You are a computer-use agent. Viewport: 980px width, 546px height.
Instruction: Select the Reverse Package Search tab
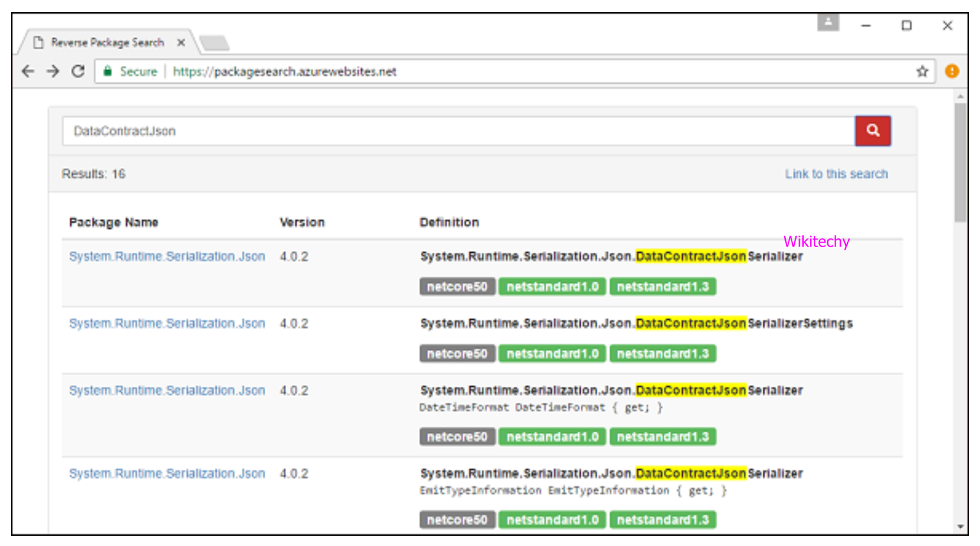click(107, 43)
